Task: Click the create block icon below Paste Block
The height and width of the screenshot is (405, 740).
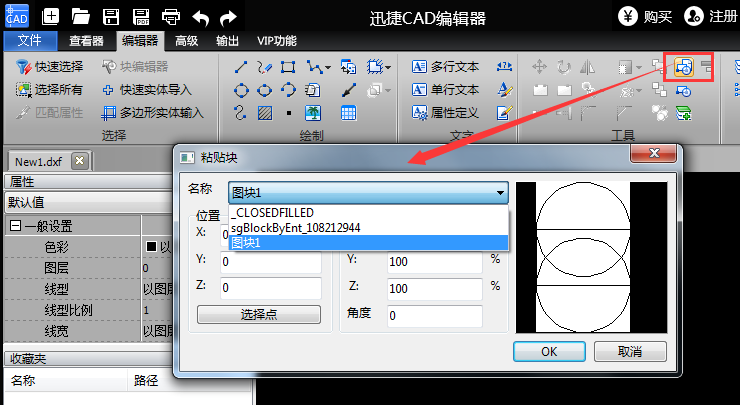Action: pyautogui.click(x=684, y=90)
